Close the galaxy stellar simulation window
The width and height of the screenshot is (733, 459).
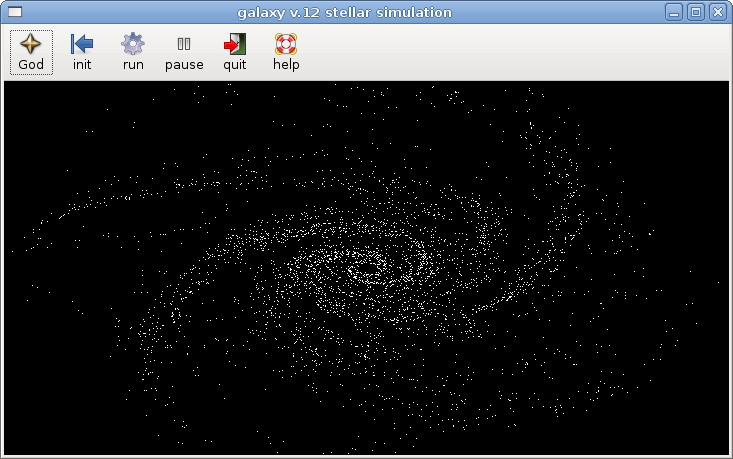point(716,12)
